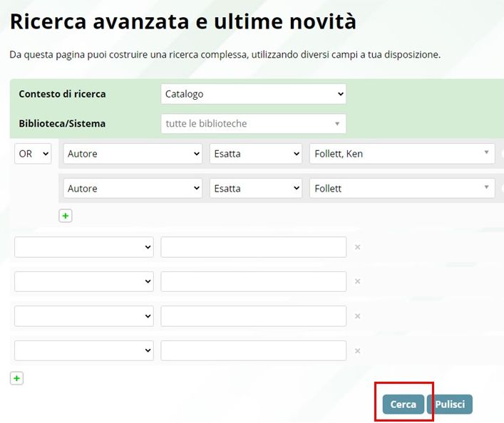Expand the 'Follett, Ken' value selector
Viewport: 504px width, 423px height.
[x=402, y=154]
